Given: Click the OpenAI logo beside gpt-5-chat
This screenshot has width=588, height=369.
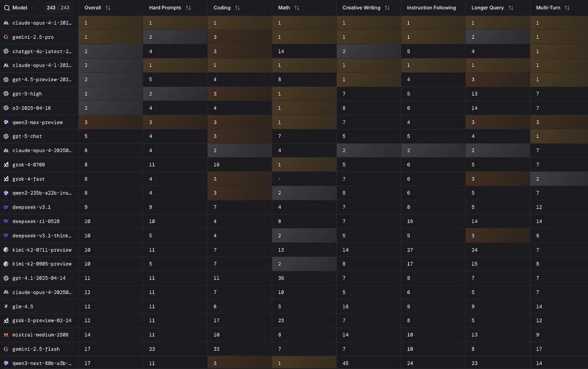Looking at the screenshot, I should pos(6,136).
